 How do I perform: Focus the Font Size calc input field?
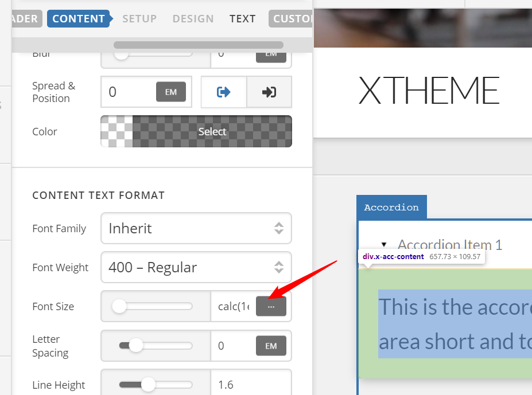coord(234,306)
